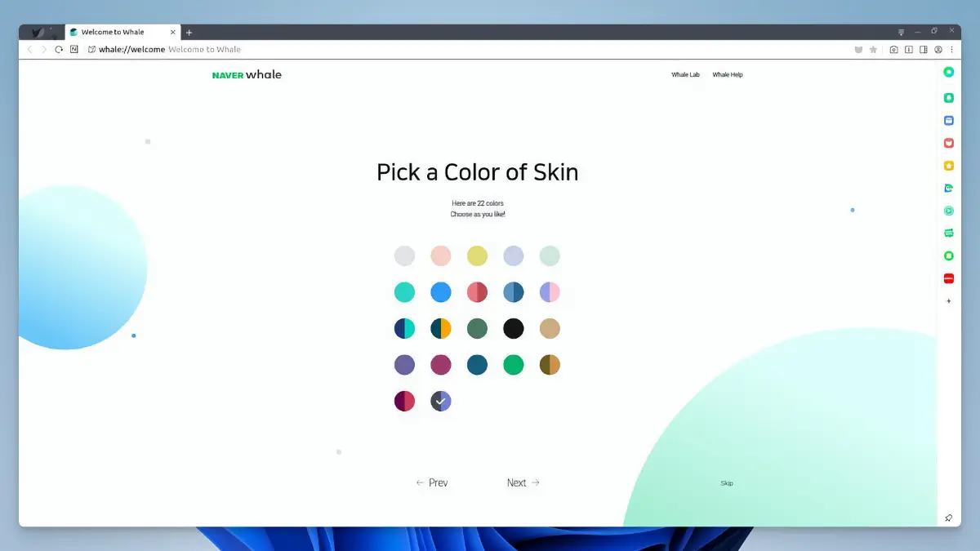Pick the maroon and crimson split swatch
This screenshot has width=980, height=551.
(404, 401)
